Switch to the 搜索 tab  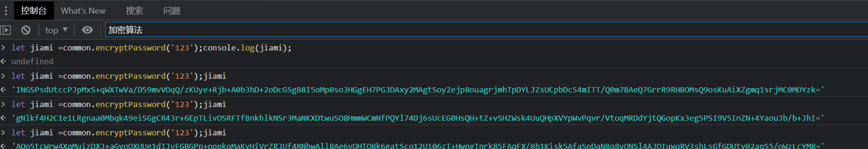[x=134, y=11]
